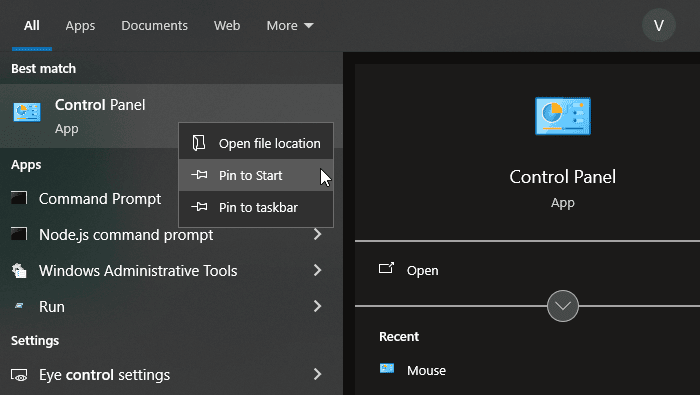The height and width of the screenshot is (395, 700).
Task: Click the pin icon beside Pin to taskbar
Action: 199,207
